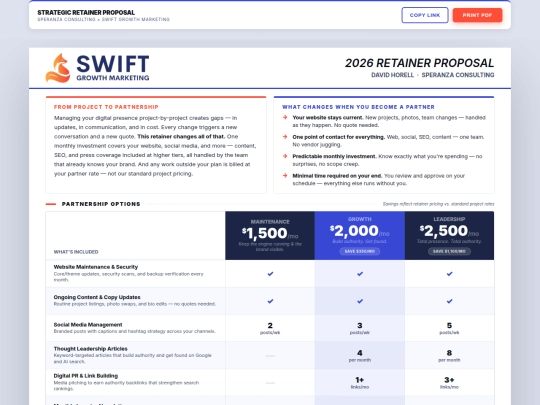Click '3 posts/wk' Social Media cell
Screen dimensions: 540x405
tap(360, 328)
